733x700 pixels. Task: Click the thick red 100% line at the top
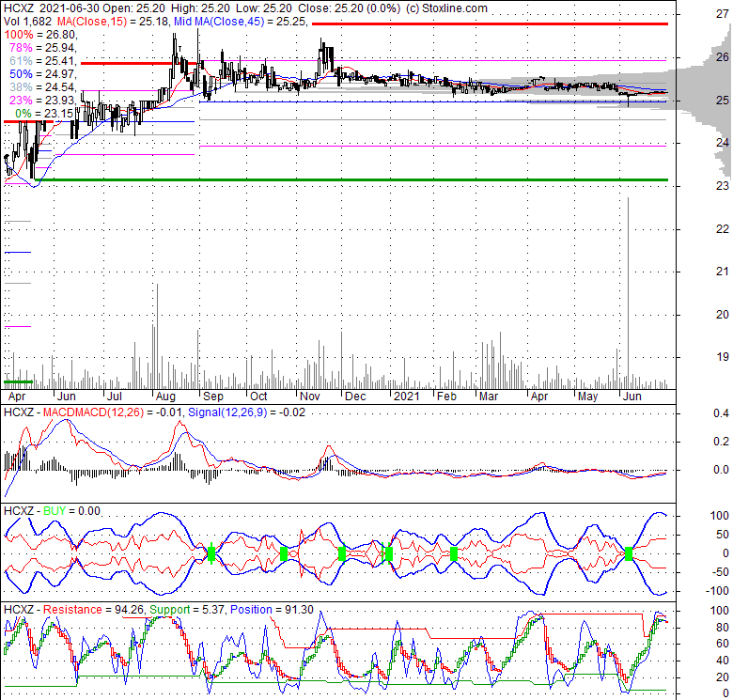(490, 23)
